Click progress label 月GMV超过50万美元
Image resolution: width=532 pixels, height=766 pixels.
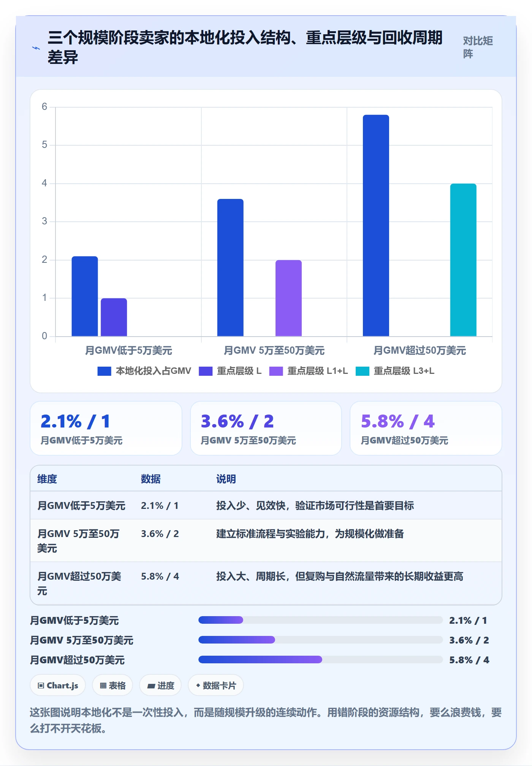tap(78, 660)
